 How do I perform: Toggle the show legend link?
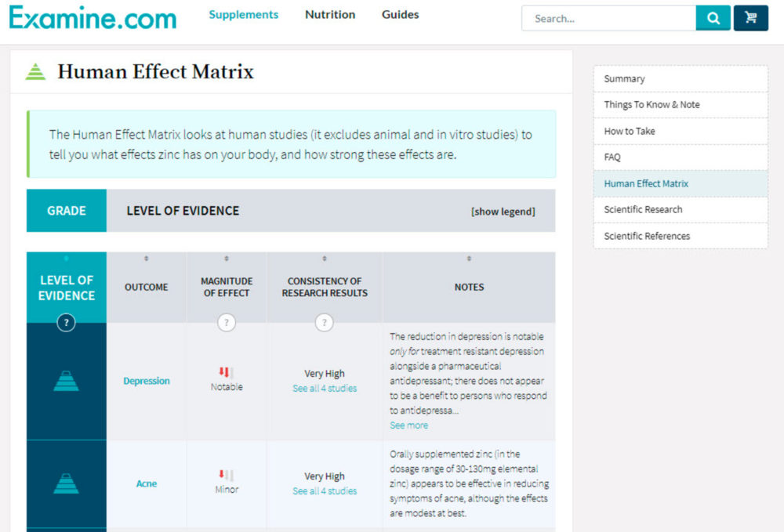(x=503, y=212)
